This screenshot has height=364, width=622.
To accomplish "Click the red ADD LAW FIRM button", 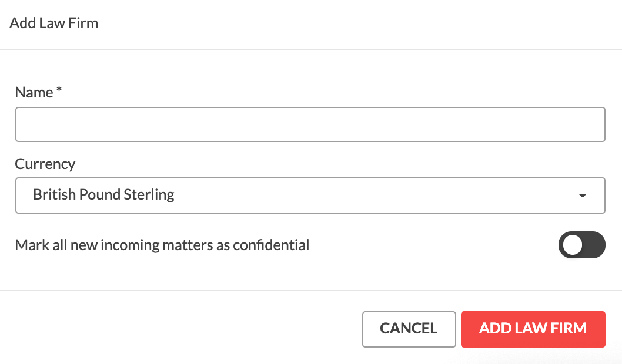I will click(x=533, y=329).
